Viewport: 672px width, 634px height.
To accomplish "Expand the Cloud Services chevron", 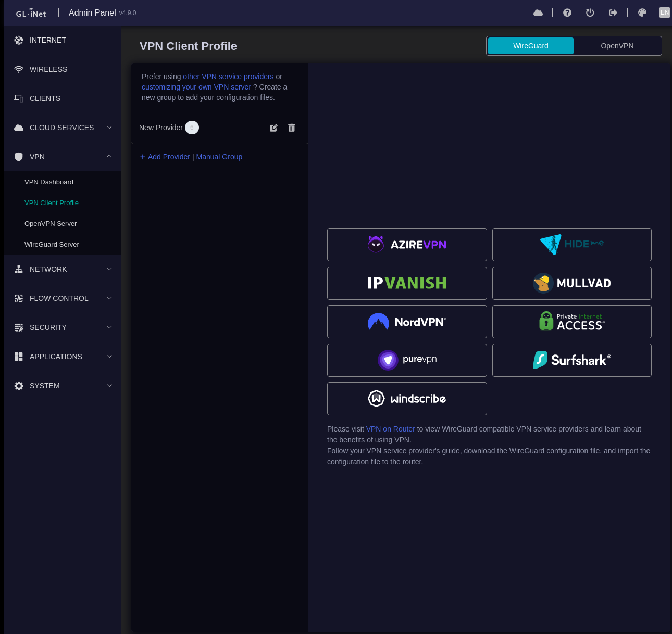I will (x=109, y=128).
